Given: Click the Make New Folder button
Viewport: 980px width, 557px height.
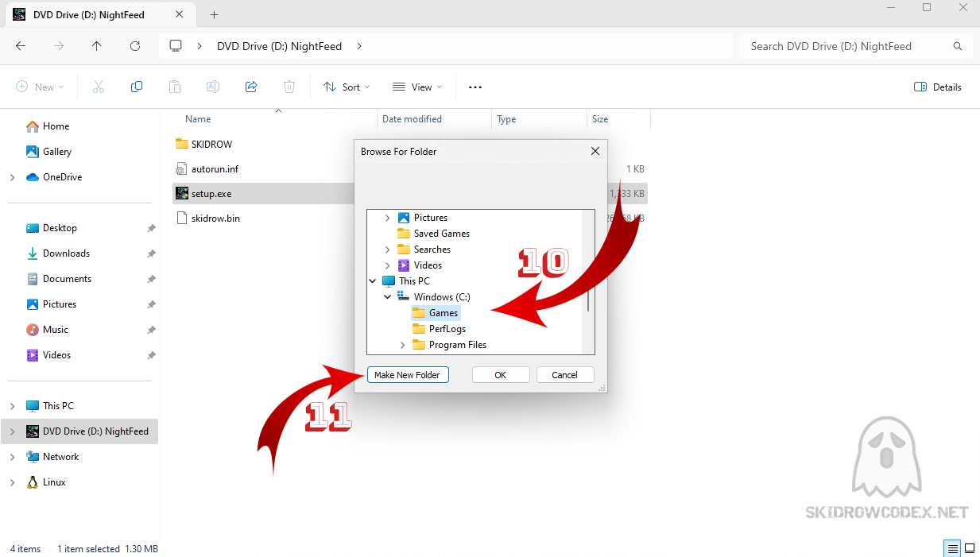Looking at the screenshot, I should [x=407, y=375].
